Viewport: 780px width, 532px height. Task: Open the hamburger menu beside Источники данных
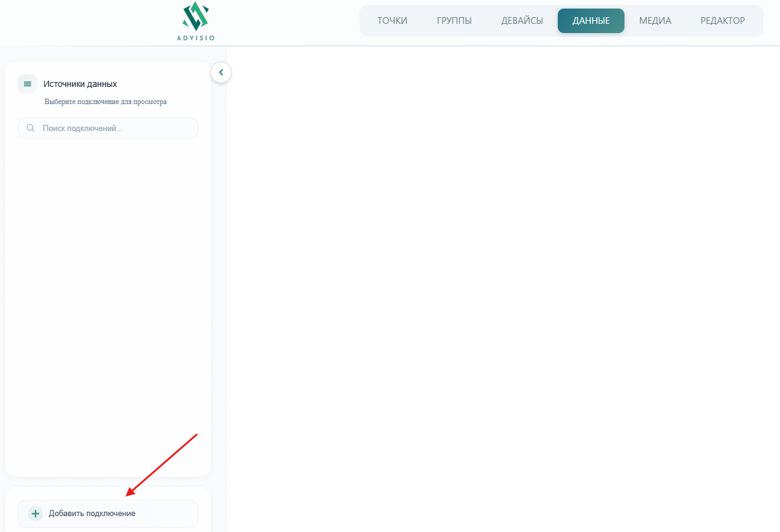coord(28,84)
